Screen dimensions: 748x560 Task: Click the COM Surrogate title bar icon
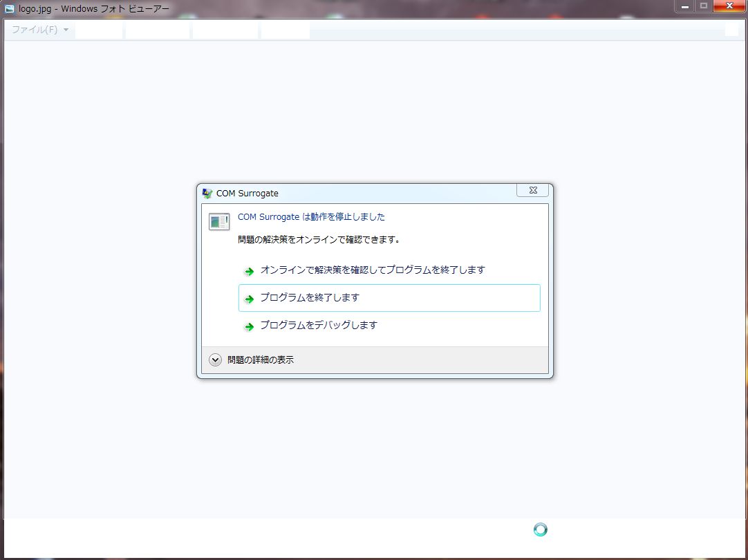pyautogui.click(x=207, y=193)
